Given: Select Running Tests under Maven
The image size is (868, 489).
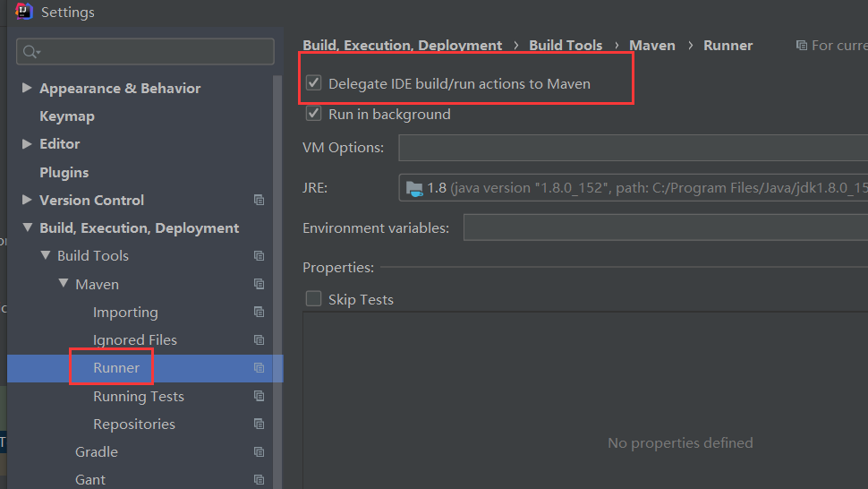Looking at the screenshot, I should click(139, 397).
